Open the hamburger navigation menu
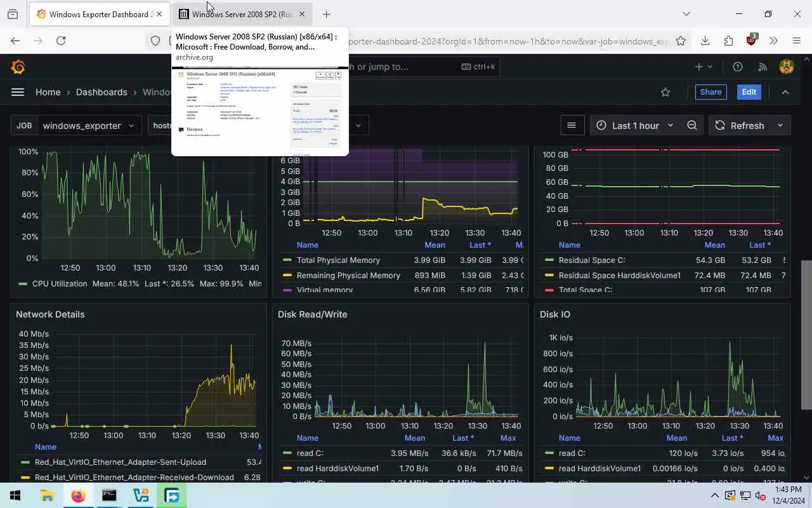The height and width of the screenshot is (508, 812). (x=18, y=92)
